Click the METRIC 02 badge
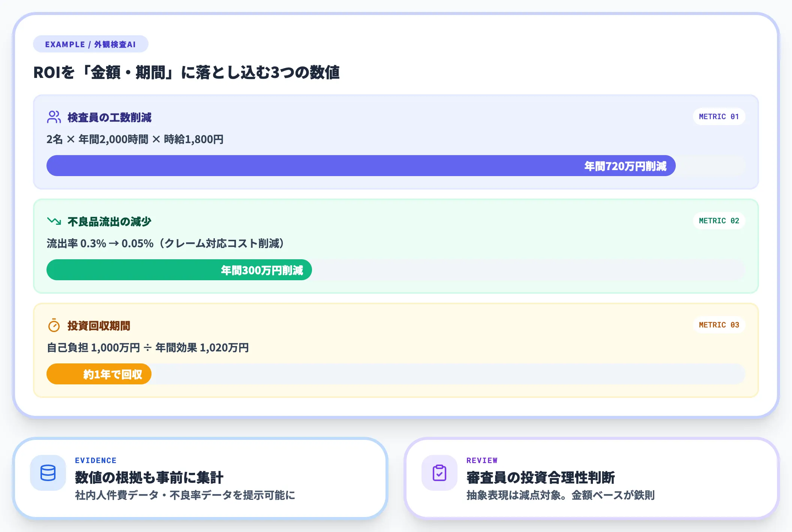The height and width of the screenshot is (532, 792). click(718, 221)
